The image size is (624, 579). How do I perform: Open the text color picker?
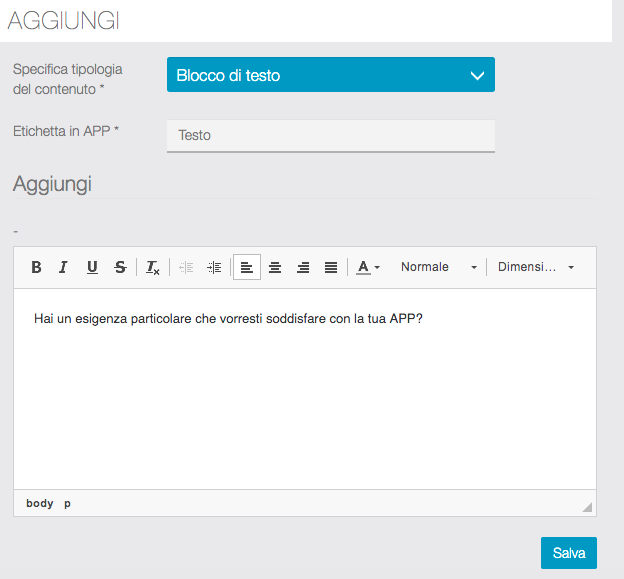pos(368,267)
